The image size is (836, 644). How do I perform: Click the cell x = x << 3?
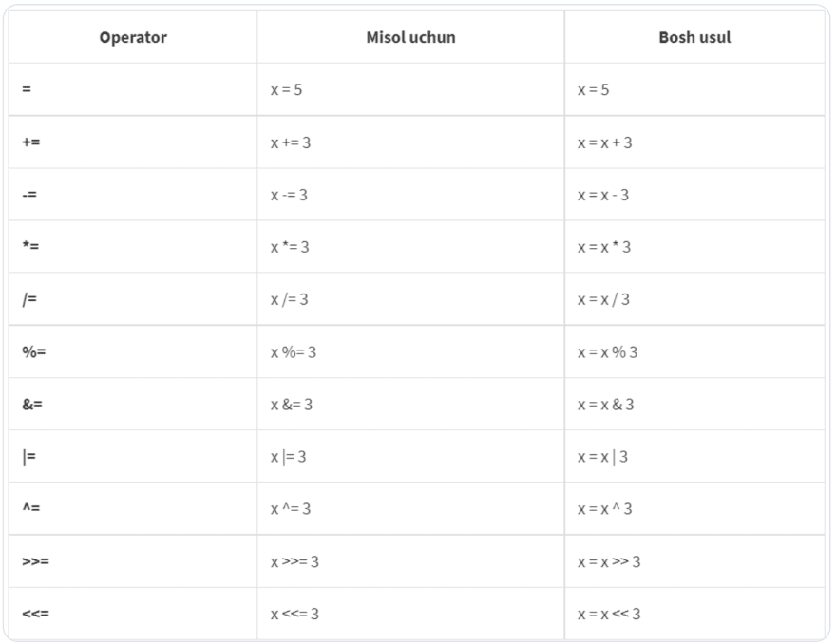(609, 614)
